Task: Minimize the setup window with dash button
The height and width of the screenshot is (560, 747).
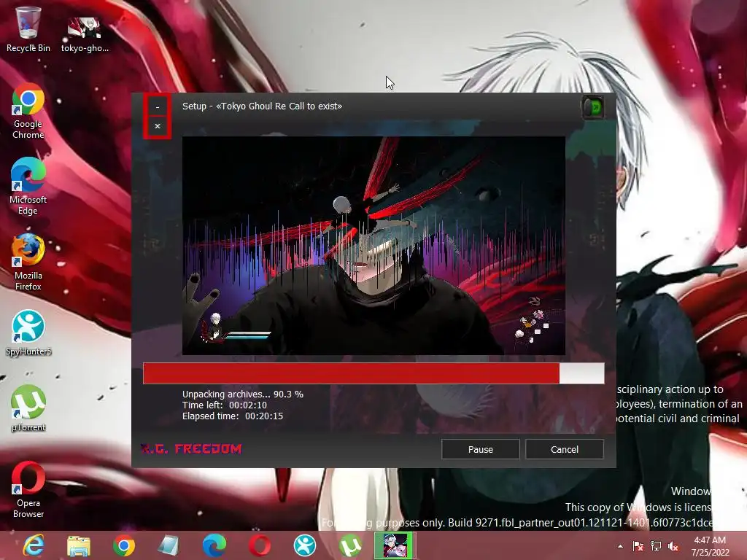Action: pyautogui.click(x=158, y=106)
